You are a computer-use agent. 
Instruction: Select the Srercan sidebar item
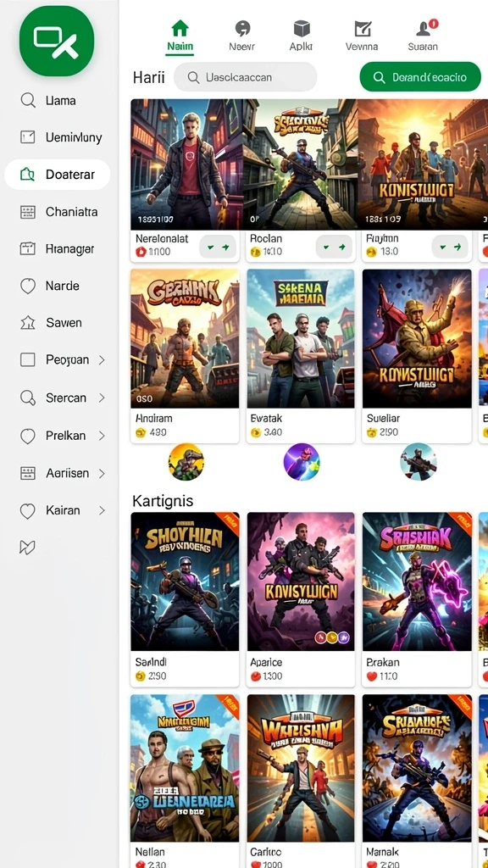(58, 398)
